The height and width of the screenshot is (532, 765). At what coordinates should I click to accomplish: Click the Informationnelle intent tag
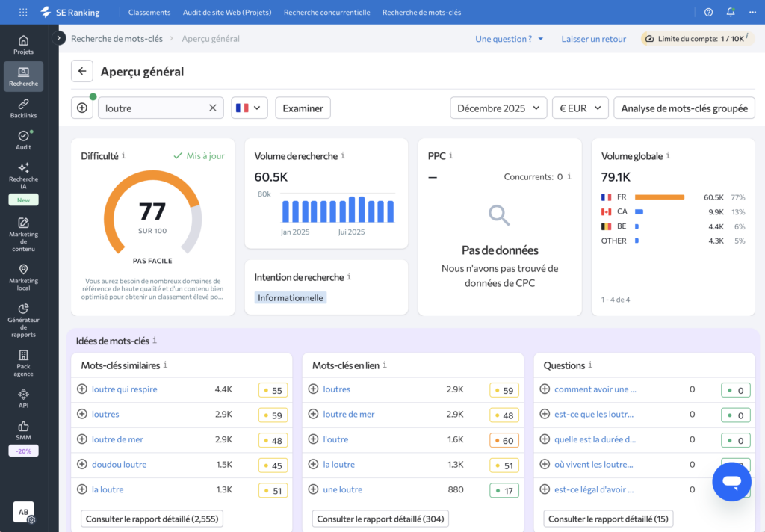coord(291,297)
